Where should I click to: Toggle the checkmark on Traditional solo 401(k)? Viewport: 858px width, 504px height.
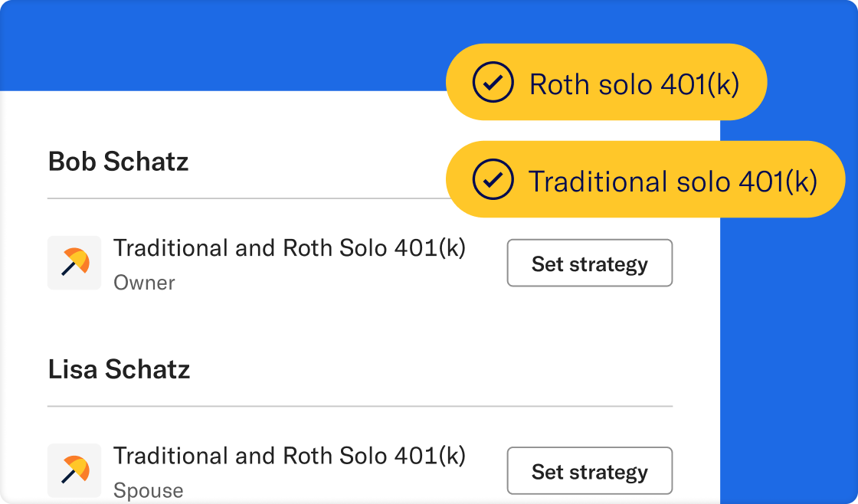493,180
